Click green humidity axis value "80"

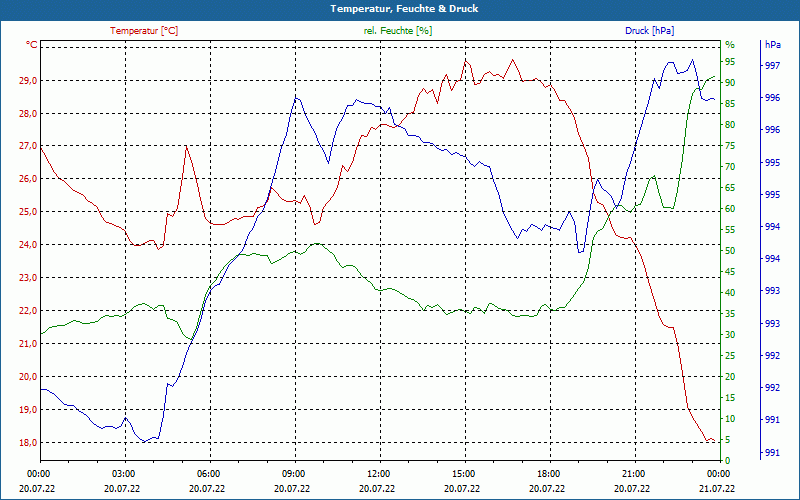(x=730, y=124)
